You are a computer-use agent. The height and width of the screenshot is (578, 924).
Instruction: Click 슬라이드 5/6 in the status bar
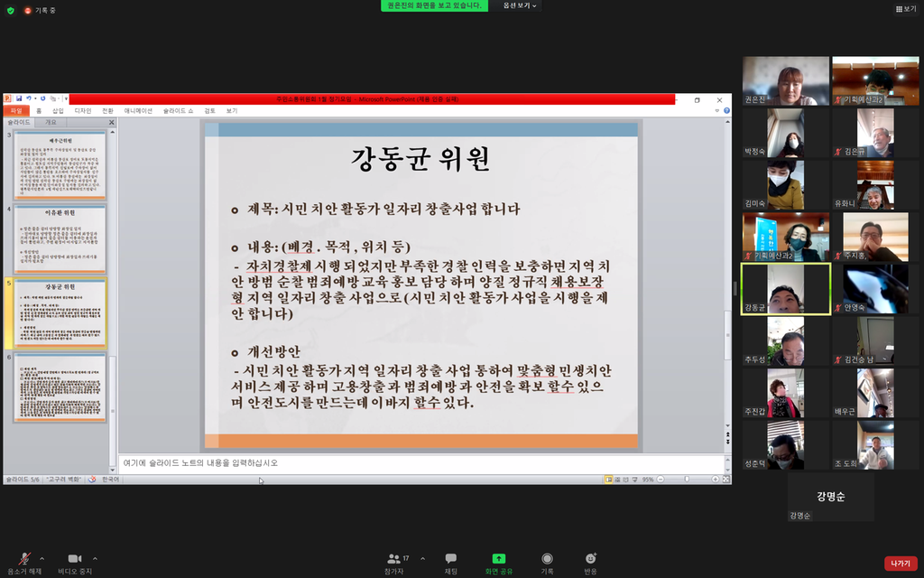coord(23,480)
